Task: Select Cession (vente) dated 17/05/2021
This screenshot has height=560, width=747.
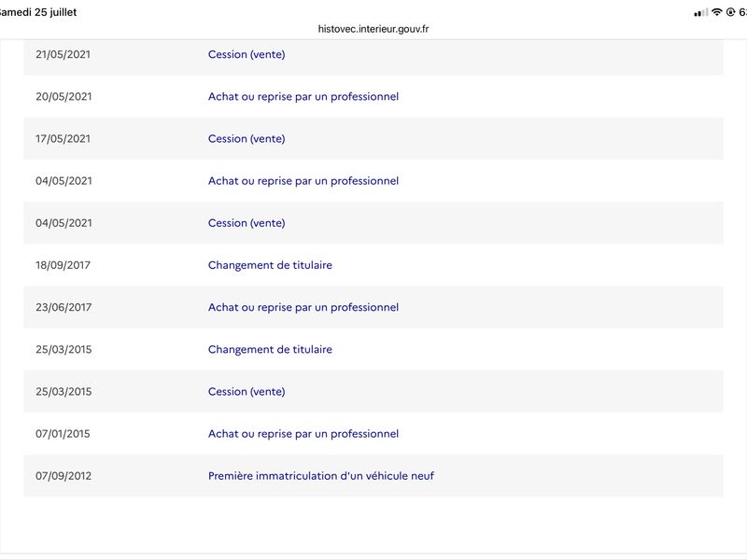Action: 247,138
